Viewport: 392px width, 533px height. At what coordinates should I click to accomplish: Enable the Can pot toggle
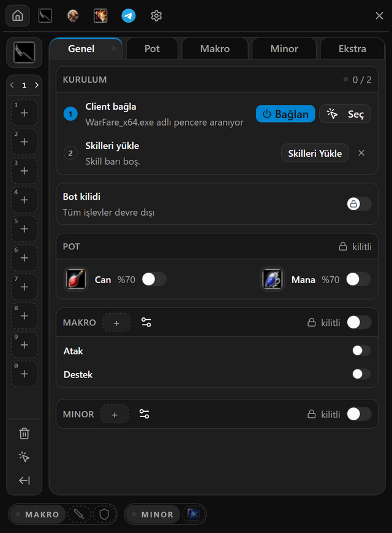pos(154,279)
